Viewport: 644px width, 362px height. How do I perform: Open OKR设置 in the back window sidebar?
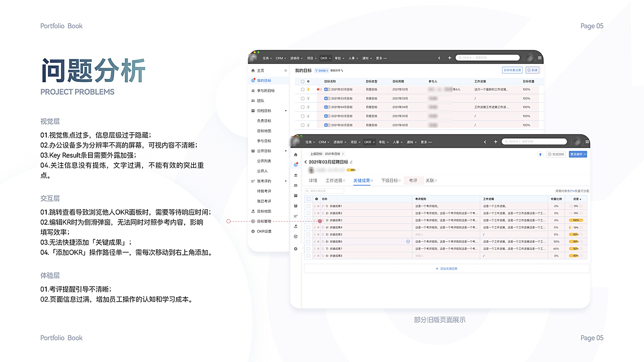click(x=264, y=231)
